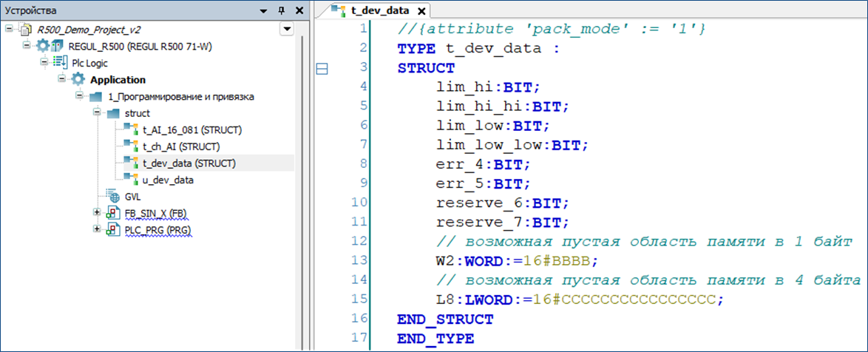Pin the Устройства panel
Viewport: 868px width, 352px height.
[x=281, y=11]
